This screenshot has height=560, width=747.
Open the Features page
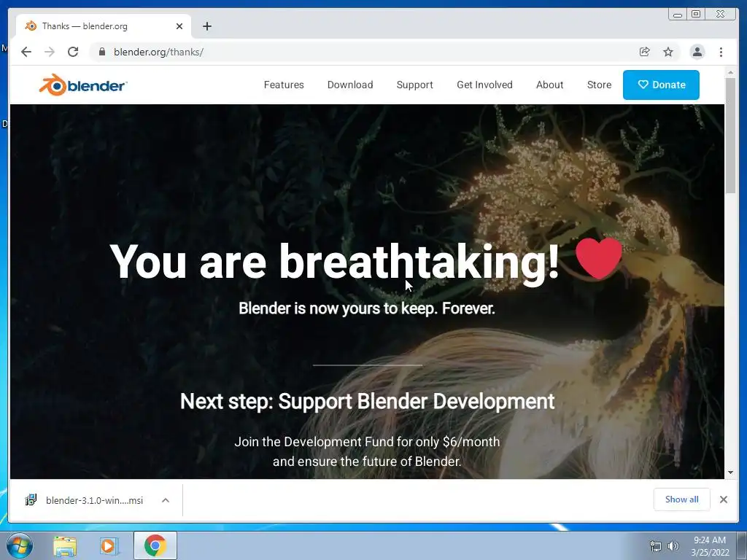tap(284, 85)
